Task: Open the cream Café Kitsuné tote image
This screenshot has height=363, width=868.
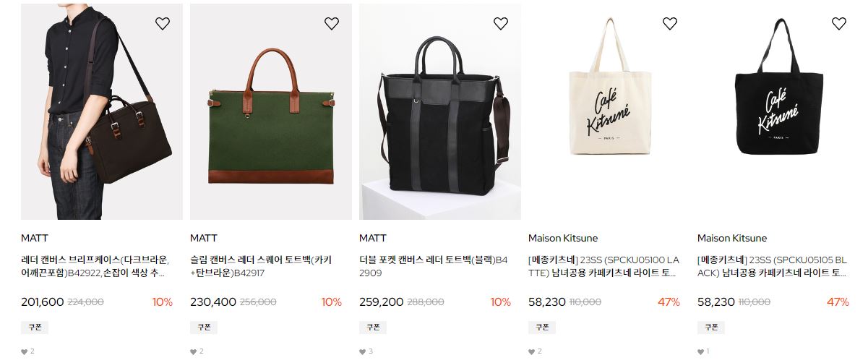Action: (609, 111)
